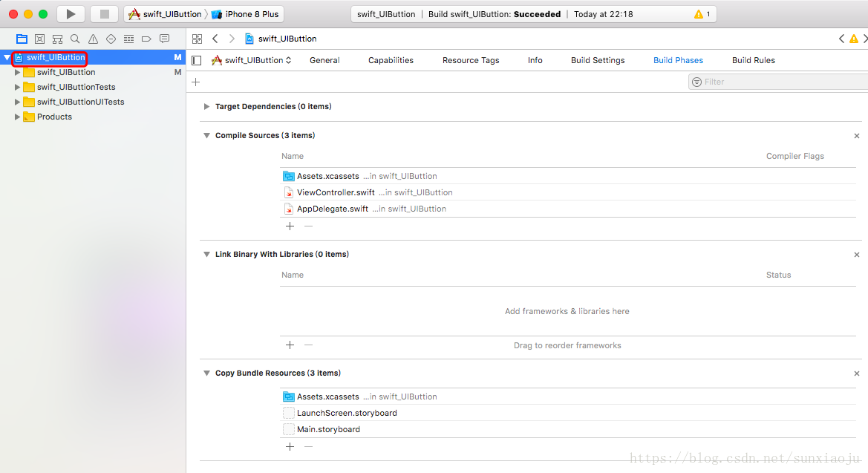
Task: Open the Find navigator magnifier
Action: (75, 39)
